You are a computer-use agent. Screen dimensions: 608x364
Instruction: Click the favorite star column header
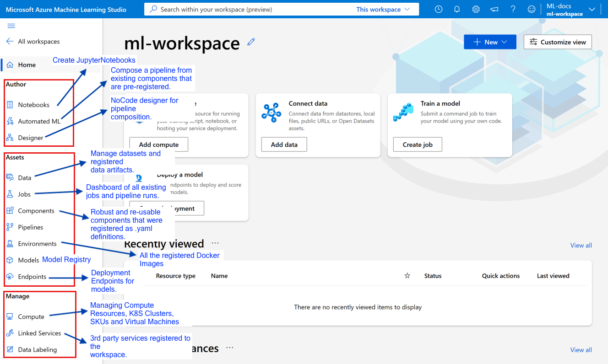click(x=407, y=276)
